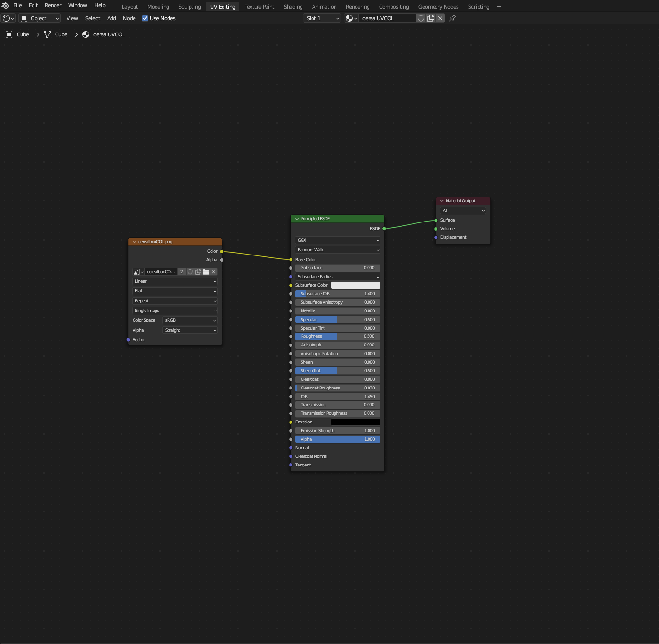This screenshot has height=644, width=659.
Task: Click Material Output Displacement socket
Action: [x=436, y=237]
